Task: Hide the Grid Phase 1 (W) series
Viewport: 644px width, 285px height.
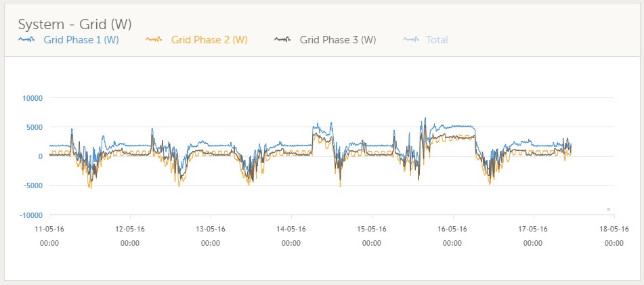Action: coord(81,40)
